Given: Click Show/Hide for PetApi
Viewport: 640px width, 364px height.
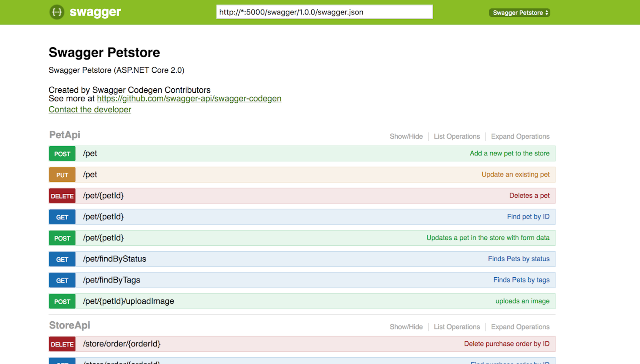Looking at the screenshot, I should click(x=406, y=137).
